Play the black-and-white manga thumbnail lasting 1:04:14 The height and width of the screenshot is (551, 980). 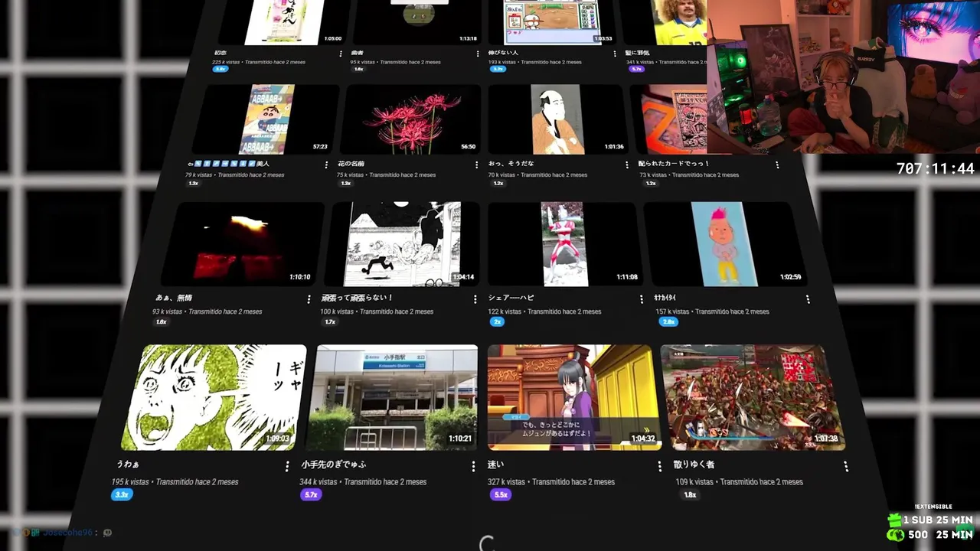click(403, 243)
